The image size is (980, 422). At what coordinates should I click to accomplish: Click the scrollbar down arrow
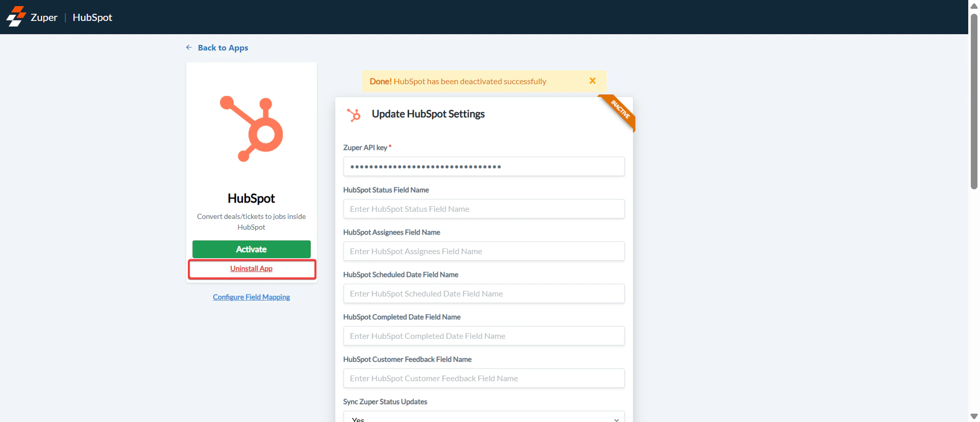974,416
